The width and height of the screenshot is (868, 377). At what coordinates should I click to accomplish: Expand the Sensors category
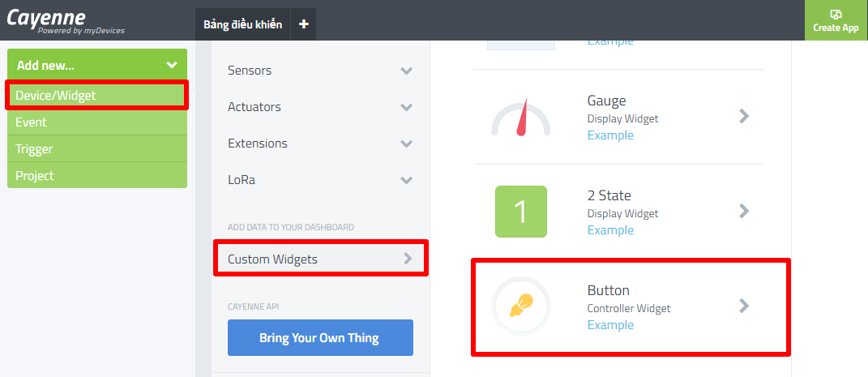406,71
